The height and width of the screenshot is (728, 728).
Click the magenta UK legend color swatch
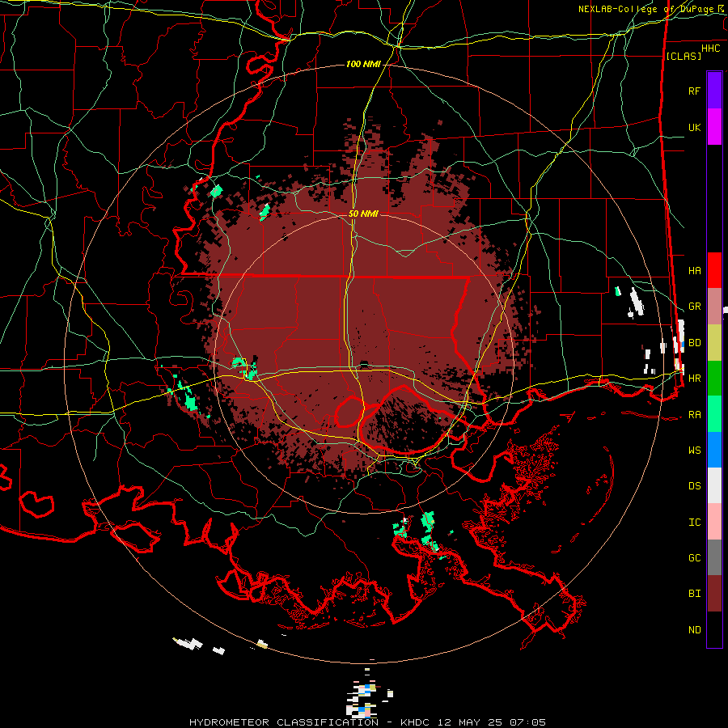(x=714, y=127)
